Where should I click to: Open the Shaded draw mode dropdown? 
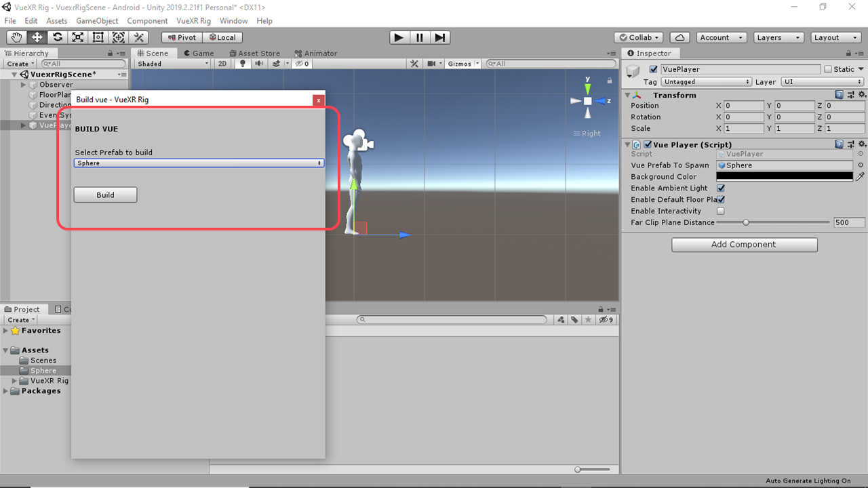click(173, 64)
